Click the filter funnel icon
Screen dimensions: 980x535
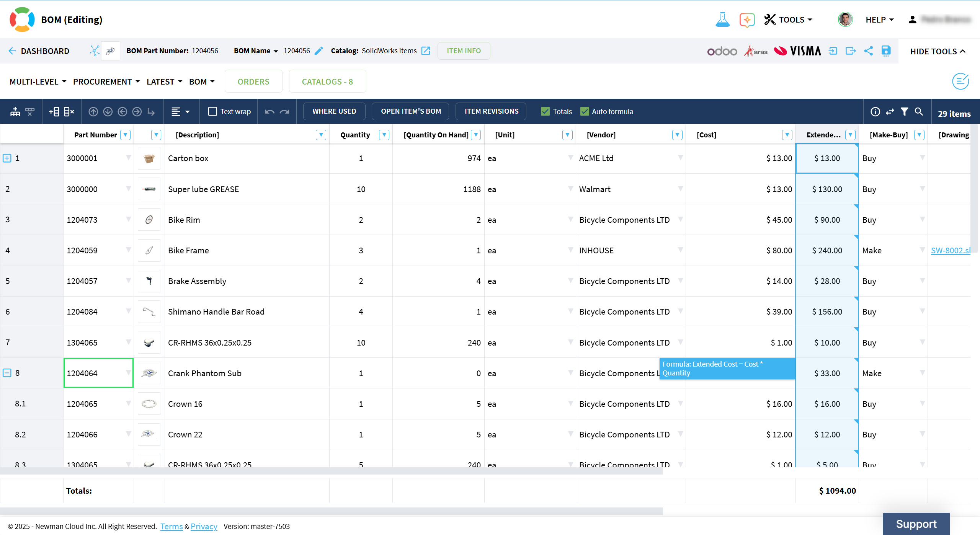click(904, 111)
